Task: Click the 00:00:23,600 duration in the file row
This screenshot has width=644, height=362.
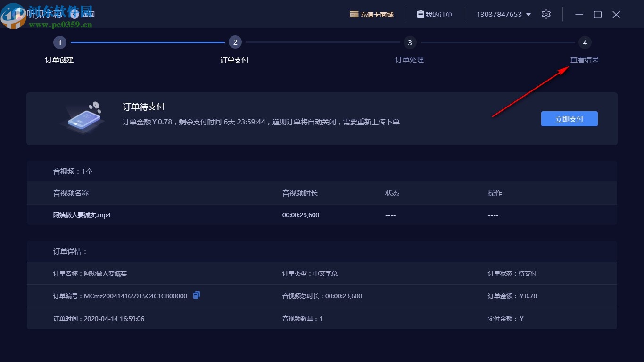Action: [301, 215]
